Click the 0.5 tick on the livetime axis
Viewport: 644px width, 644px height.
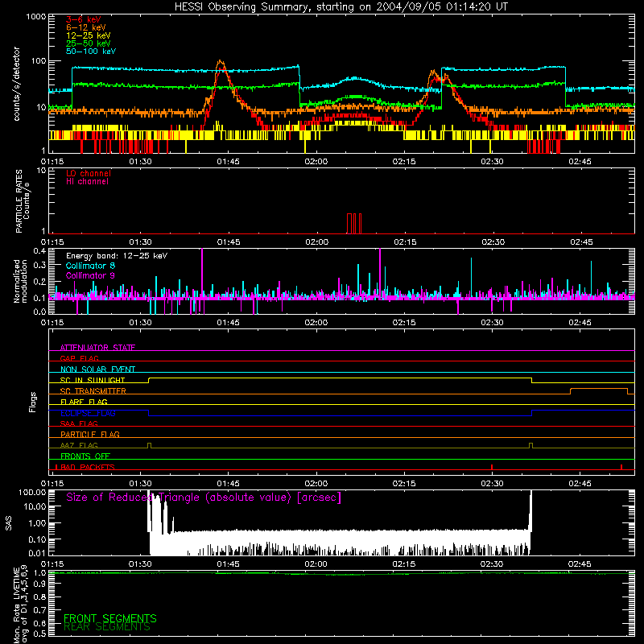39,634
